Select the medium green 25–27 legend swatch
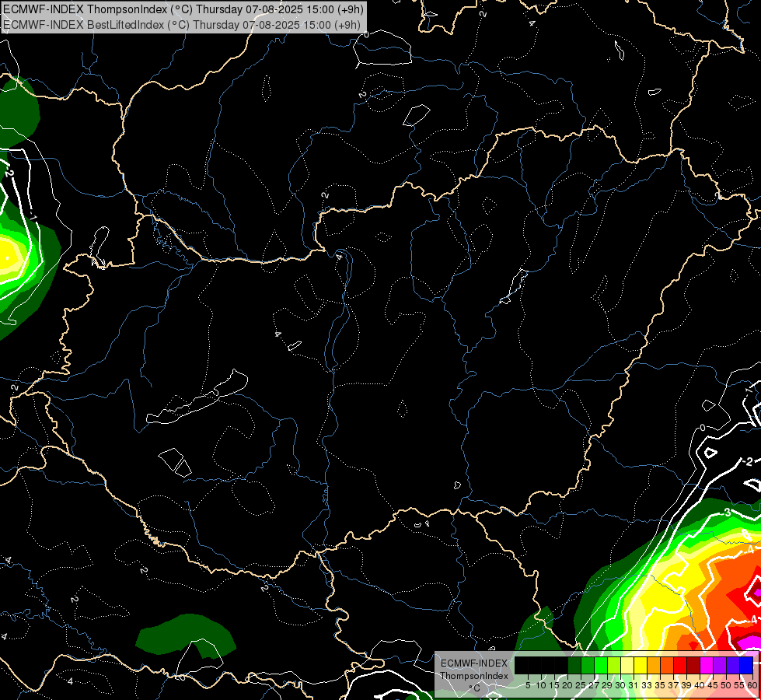This screenshot has width=761, height=700. (x=587, y=665)
